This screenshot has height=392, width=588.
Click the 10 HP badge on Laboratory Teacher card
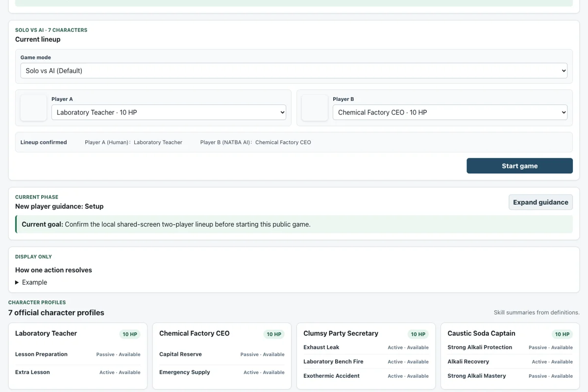pyautogui.click(x=130, y=334)
